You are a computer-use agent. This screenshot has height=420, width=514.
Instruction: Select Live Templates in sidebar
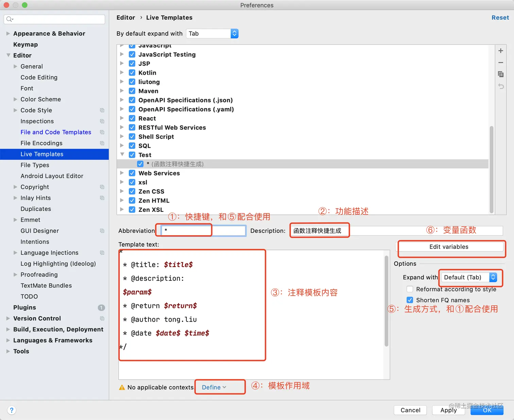point(54,154)
